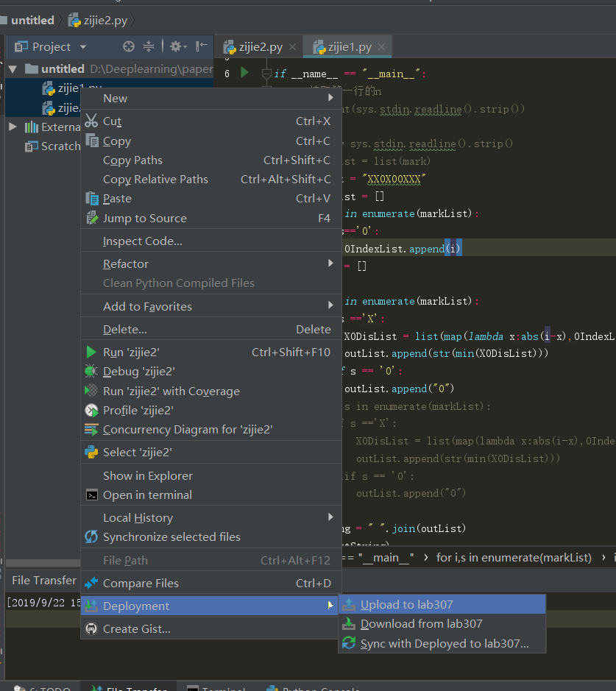
Task: Collapse the untitled project root folder
Action: pos(13,69)
